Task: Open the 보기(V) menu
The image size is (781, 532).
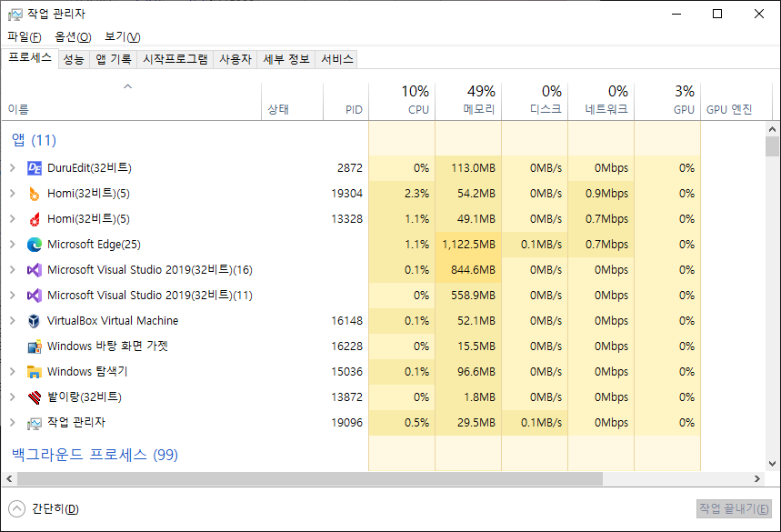Action: click(123, 37)
